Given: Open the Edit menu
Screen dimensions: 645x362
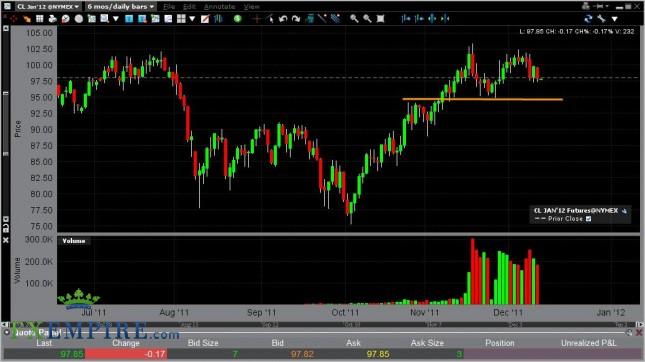Looking at the screenshot, I should pos(189,7).
